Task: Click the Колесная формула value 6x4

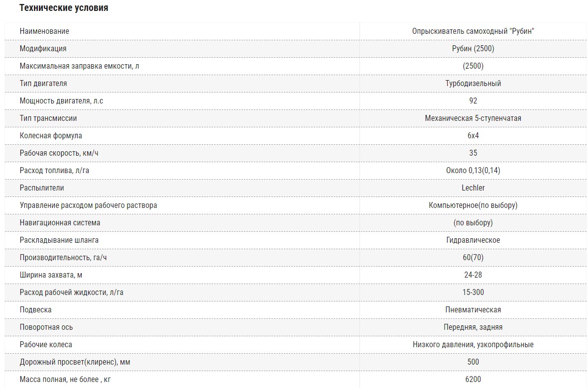Action: pos(473,136)
